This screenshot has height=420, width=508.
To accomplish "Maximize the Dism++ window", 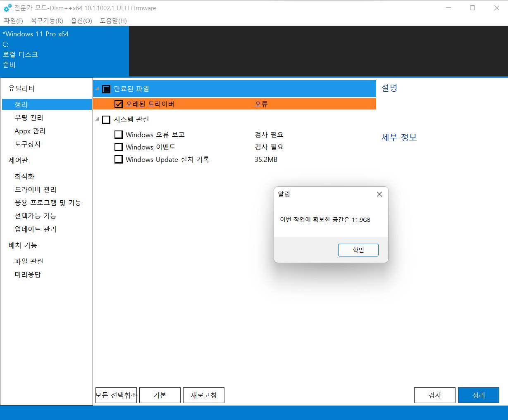I will coord(472,8).
